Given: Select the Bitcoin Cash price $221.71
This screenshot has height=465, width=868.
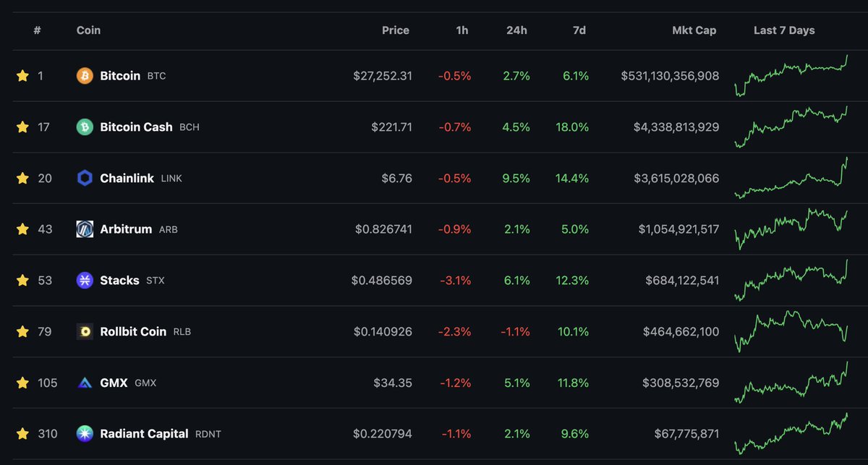Looking at the screenshot, I should coord(392,127).
